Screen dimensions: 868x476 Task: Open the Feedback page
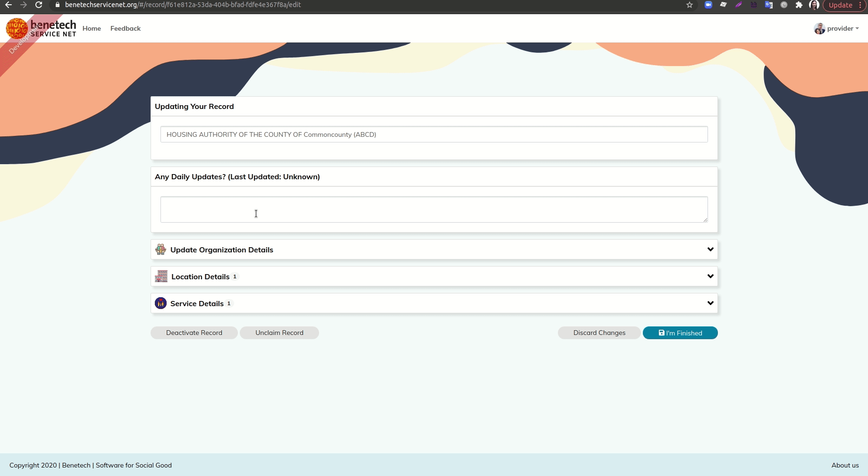(125, 28)
